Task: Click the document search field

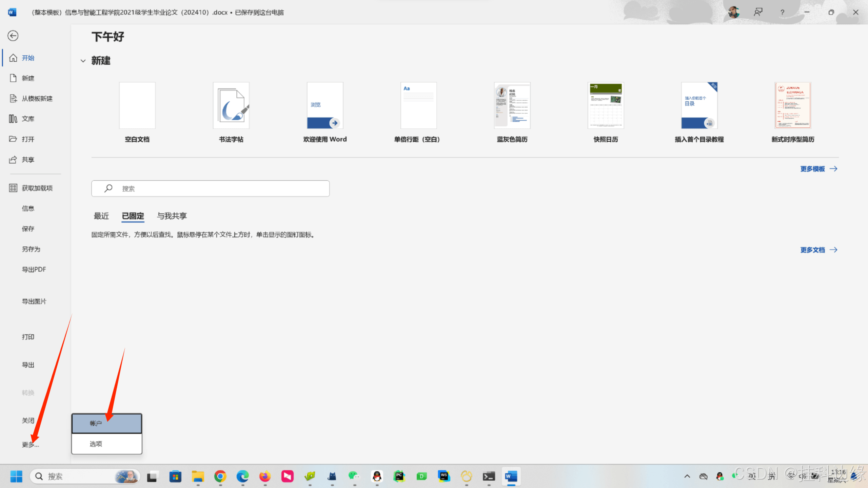Action: pos(210,189)
